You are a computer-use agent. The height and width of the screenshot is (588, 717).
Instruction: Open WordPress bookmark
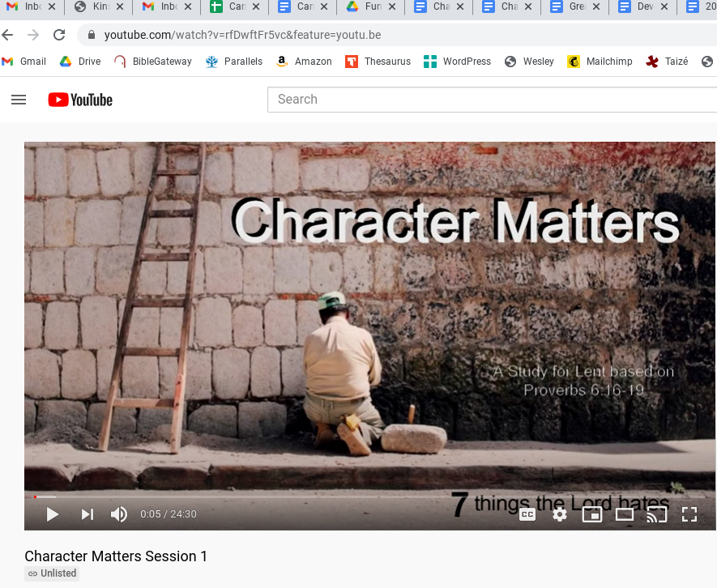[457, 62]
